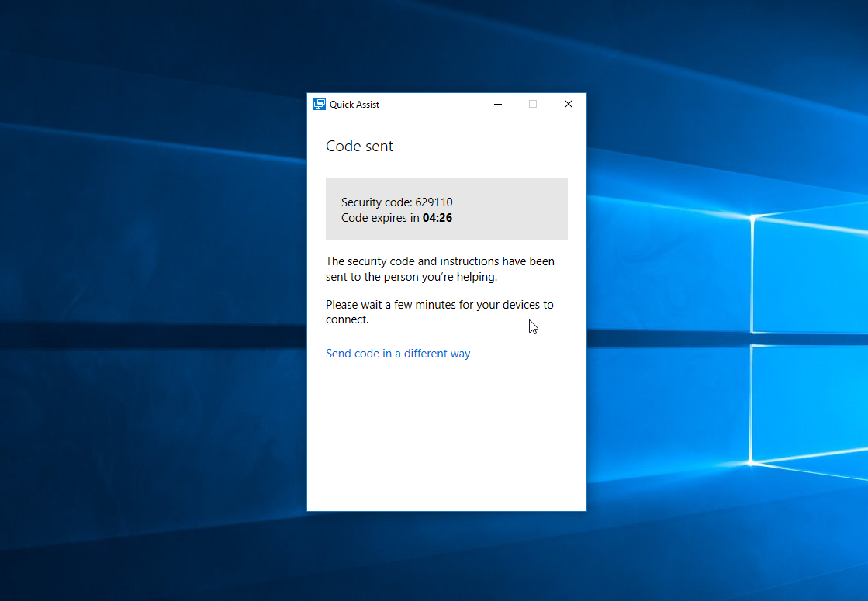The width and height of the screenshot is (868, 601).
Task: Open 'Send code in a different way' link
Action: (x=398, y=354)
